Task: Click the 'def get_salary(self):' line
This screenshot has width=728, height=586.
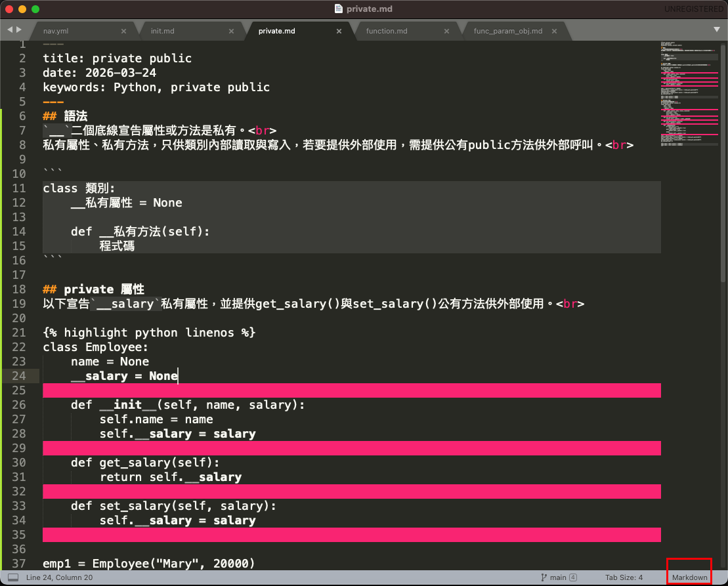Action: pos(145,463)
